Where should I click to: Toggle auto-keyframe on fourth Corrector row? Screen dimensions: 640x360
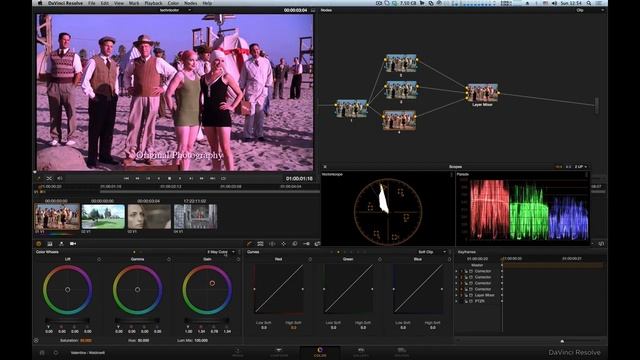coord(471,289)
